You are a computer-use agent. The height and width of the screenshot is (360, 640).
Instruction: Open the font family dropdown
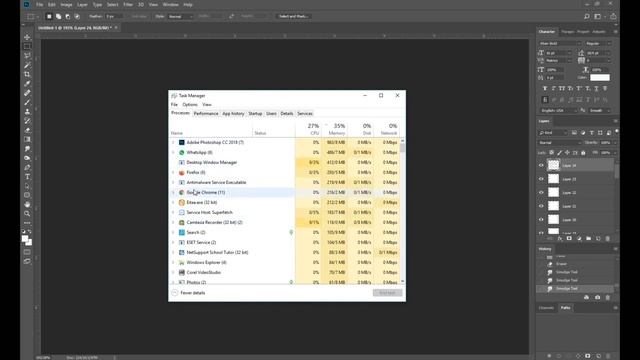point(560,43)
